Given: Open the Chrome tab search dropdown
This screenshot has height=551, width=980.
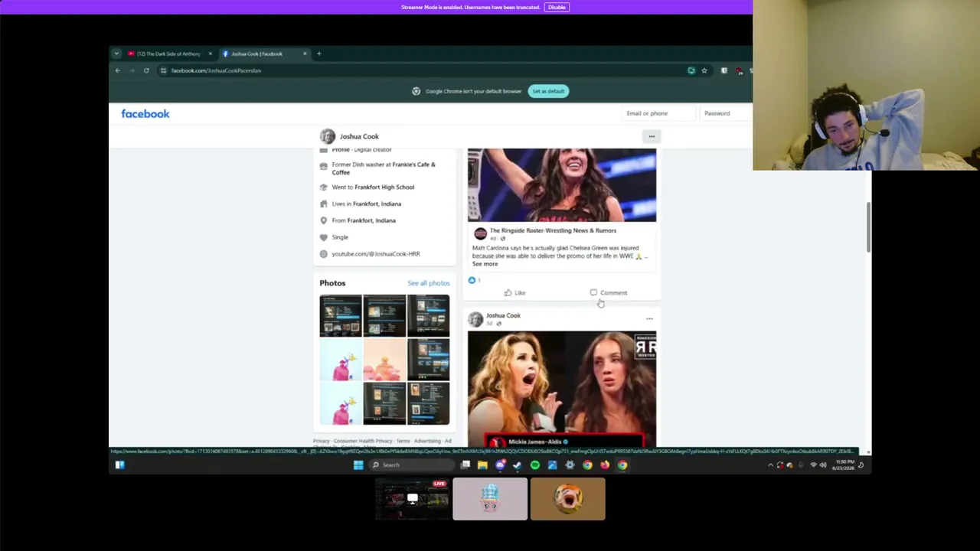Looking at the screenshot, I should (x=116, y=54).
